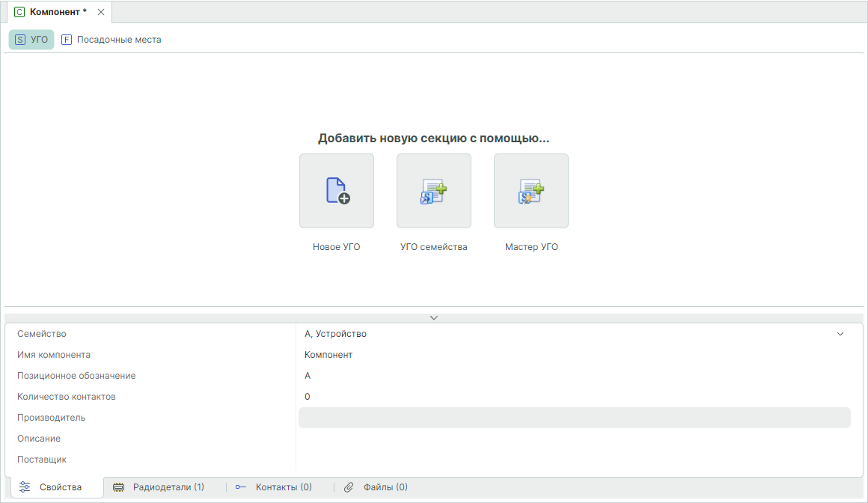Click the Семейство property label
The image size is (868, 503).
pyautogui.click(x=41, y=334)
